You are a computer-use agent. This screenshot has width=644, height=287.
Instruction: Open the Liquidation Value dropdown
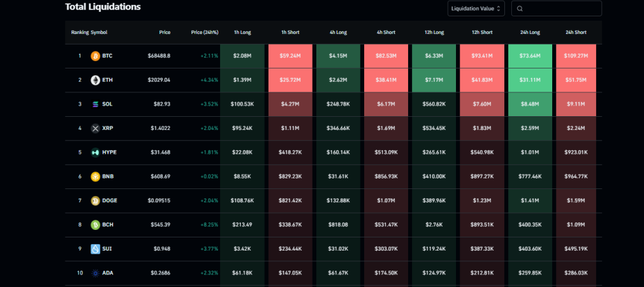[476, 8]
